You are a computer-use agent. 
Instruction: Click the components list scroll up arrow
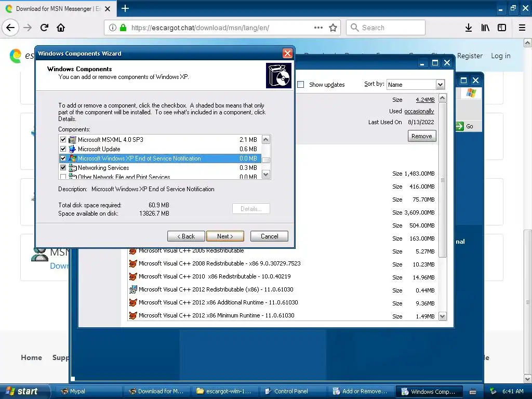(x=266, y=139)
